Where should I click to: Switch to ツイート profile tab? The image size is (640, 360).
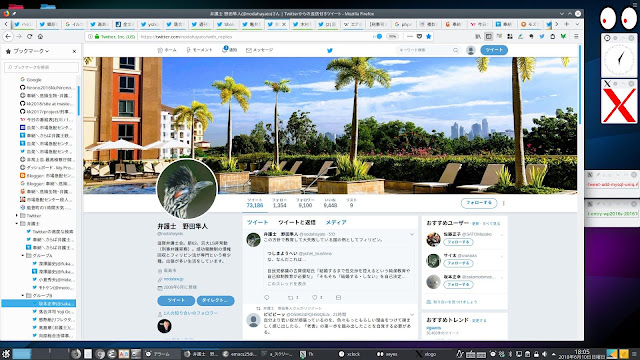[258, 222]
